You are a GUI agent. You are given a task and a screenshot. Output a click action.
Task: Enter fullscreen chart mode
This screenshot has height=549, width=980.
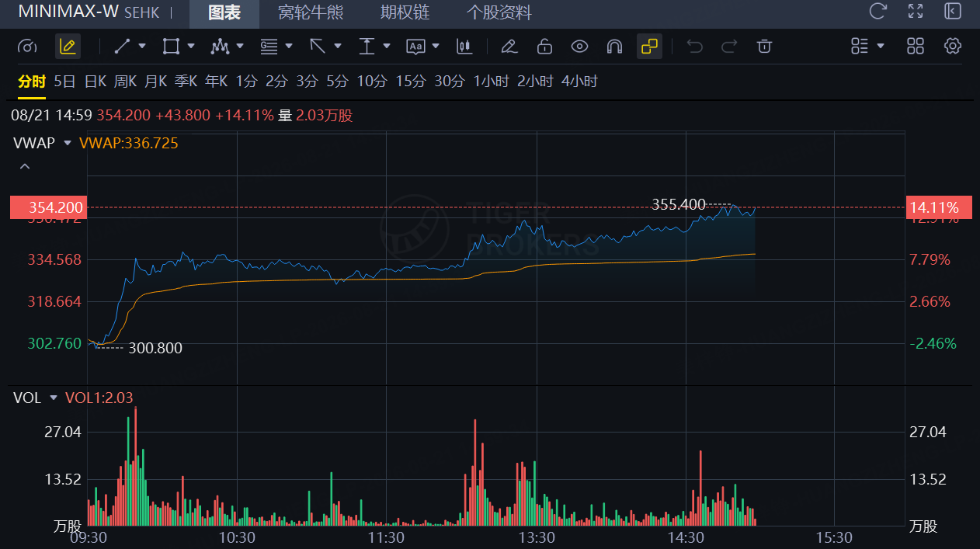[x=916, y=11]
